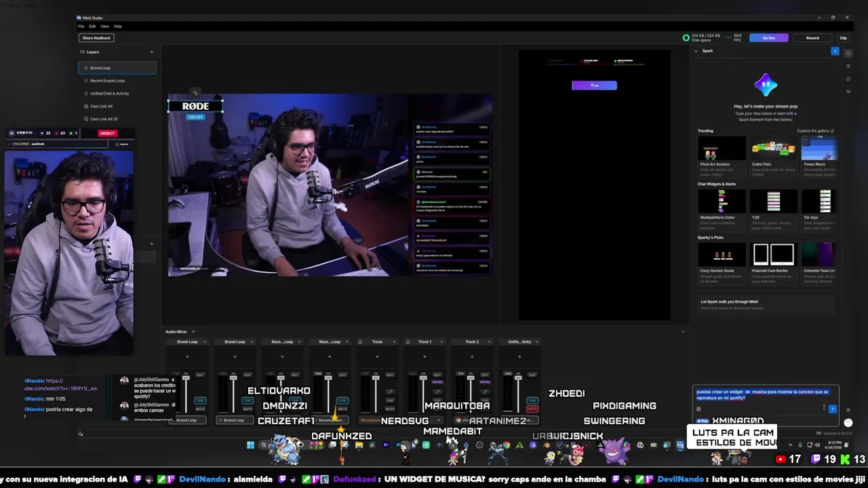Collapse the Audio Mixer panel chevron
The image size is (868, 488).
coord(683,331)
